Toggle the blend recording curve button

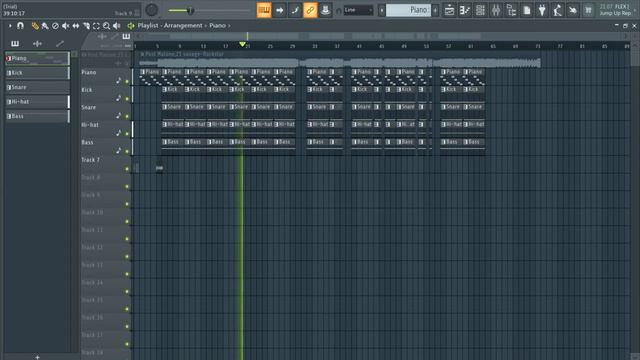coord(295,10)
